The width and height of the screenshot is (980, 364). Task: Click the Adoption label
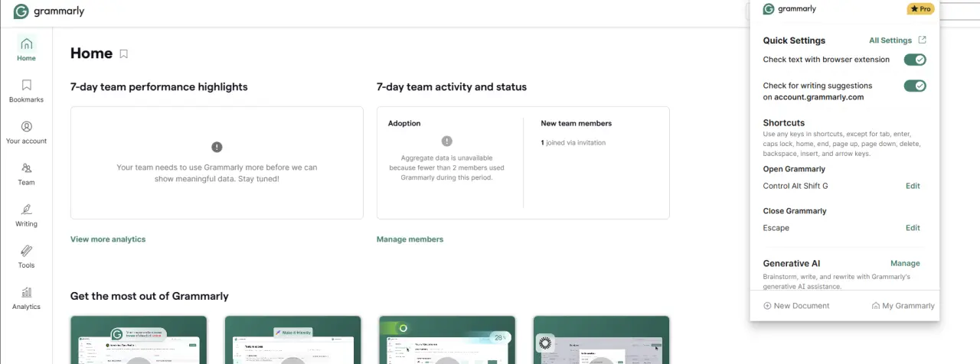404,123
